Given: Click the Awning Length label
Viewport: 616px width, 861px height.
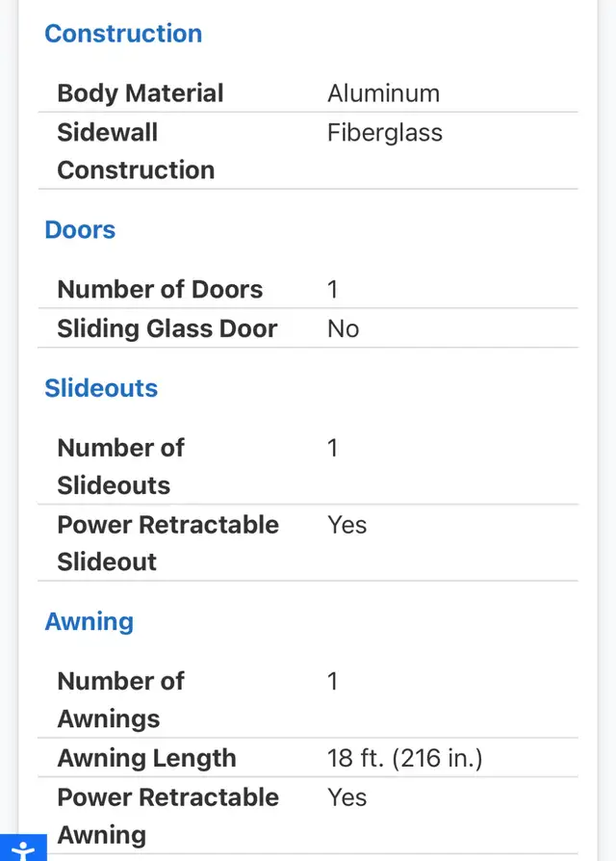Looking at the screenshot, I should point(147,758).
